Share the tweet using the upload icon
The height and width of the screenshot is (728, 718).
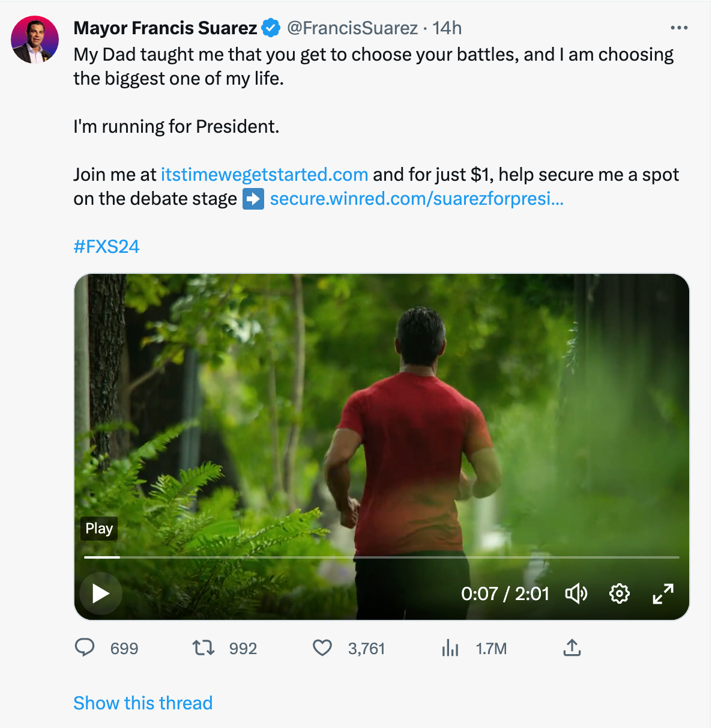tap(572, 648)
